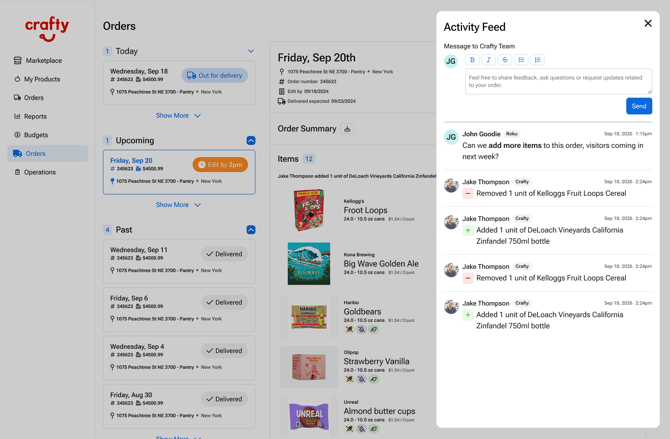
Task: Open the Wednesday, Sep 18 order card
Action: tap(179, 82)
